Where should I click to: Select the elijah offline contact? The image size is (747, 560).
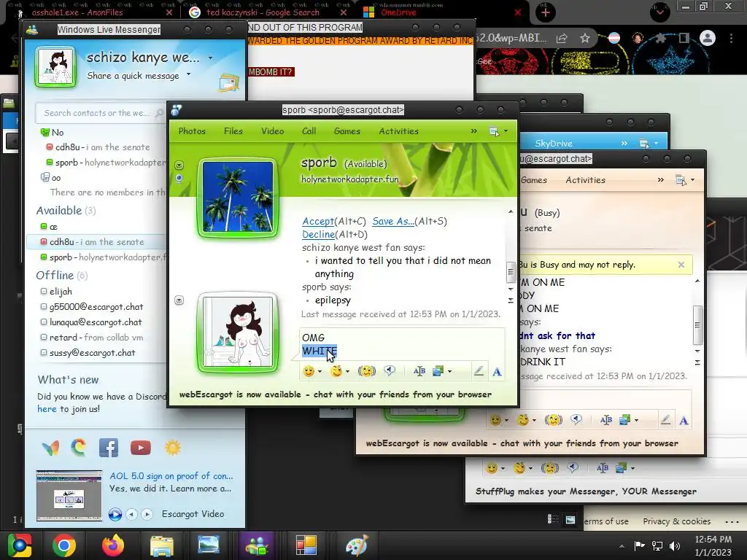61,292
